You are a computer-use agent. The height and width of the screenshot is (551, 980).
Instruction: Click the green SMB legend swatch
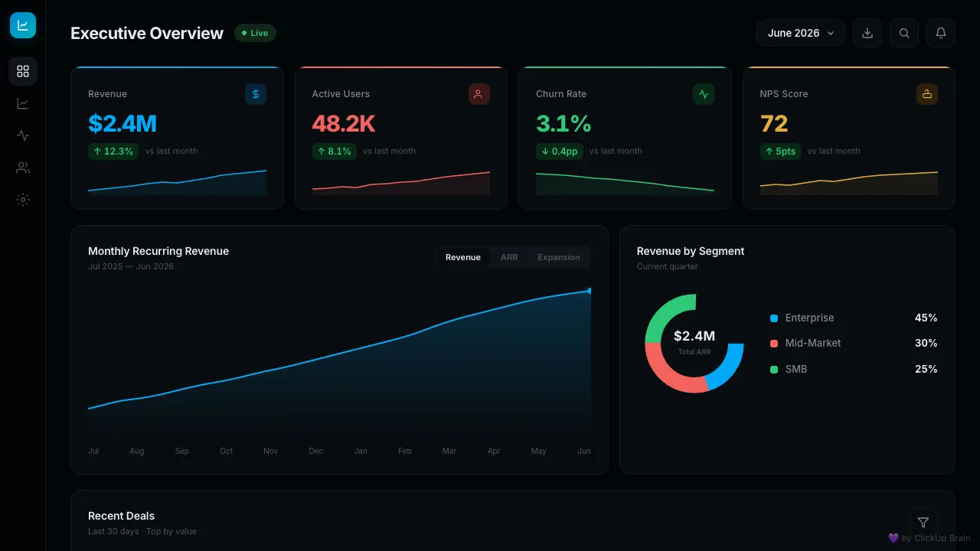pos(774,370)
